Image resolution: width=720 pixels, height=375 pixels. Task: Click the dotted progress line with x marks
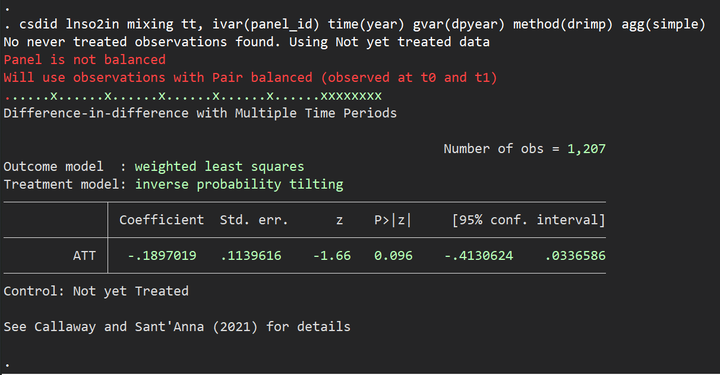(x=193, y=96)
